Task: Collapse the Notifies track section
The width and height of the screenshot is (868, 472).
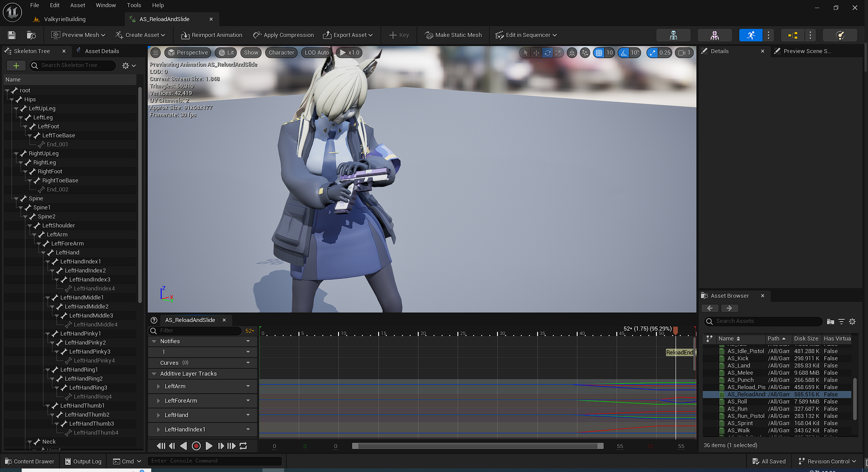Action: coord(154,341)
